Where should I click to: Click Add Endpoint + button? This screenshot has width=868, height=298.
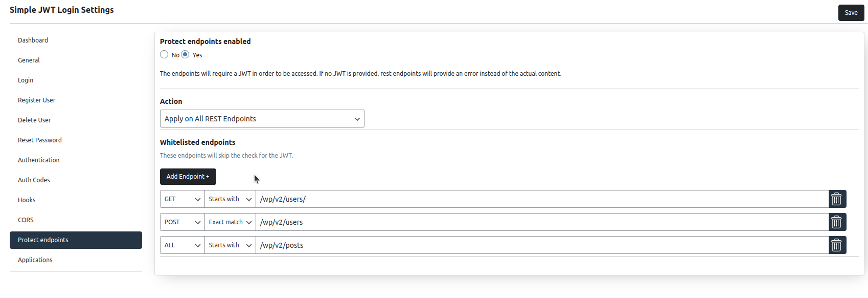coord(188,177)
